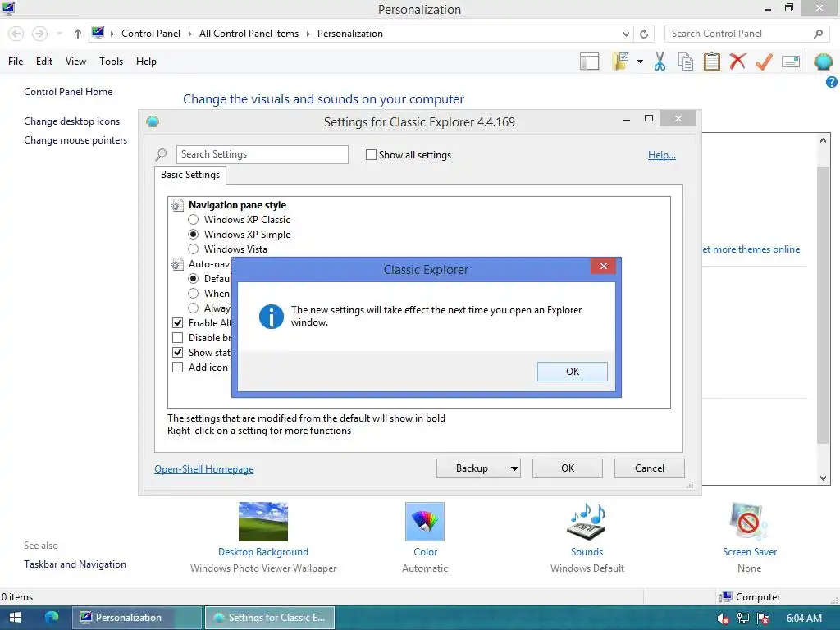The width and height of the screenshot is (840, 630).
Task: Open the Help... link in settings
Action: point(662,155)
